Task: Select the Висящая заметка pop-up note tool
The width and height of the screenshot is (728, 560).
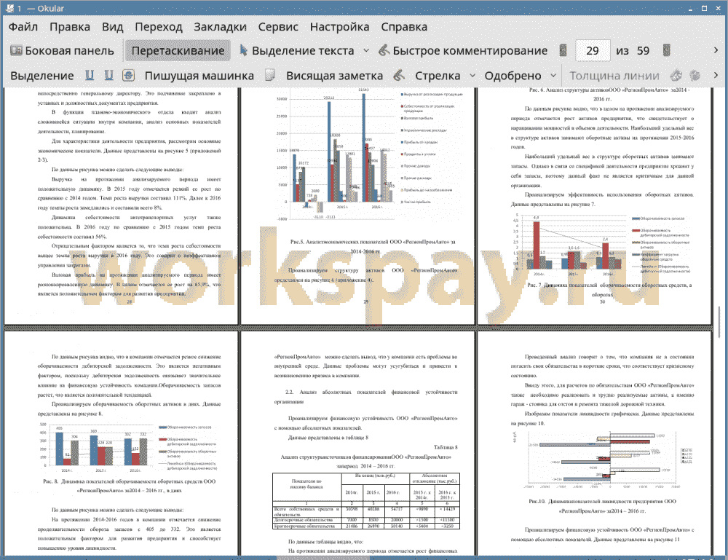Action: coord(334,76)
